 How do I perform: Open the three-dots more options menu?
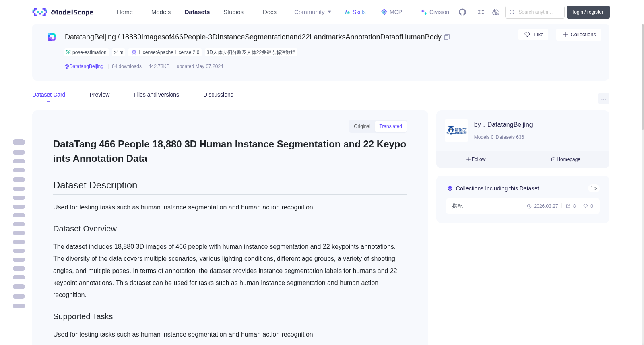click(604, 99)
